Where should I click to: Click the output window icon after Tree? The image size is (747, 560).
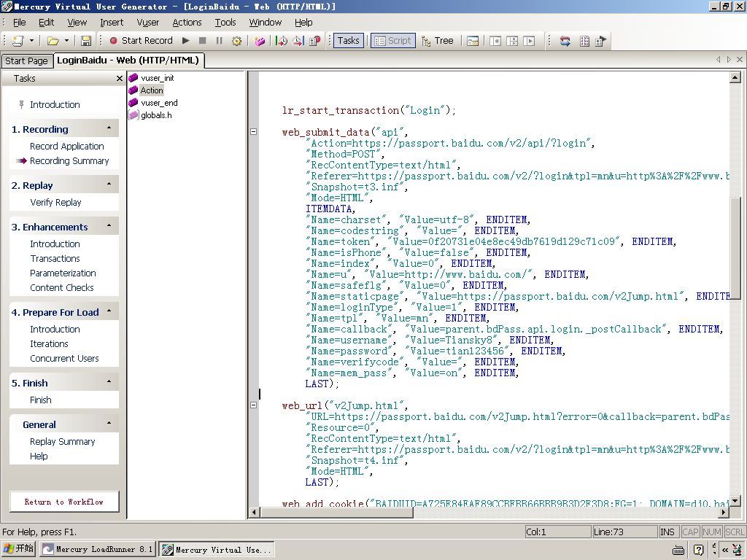(473, 41)
